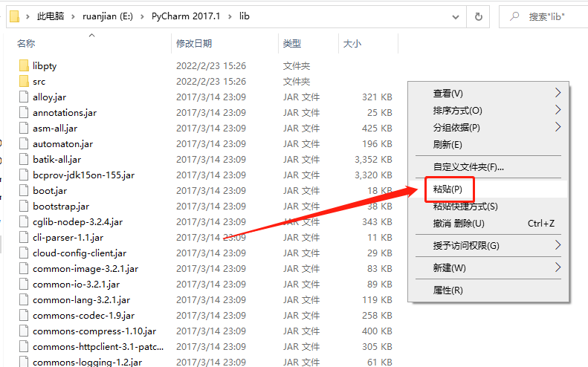Expand the 授予访问权限(G) submenu arrow
Screen dimensions: 588x367
point(558,245)
